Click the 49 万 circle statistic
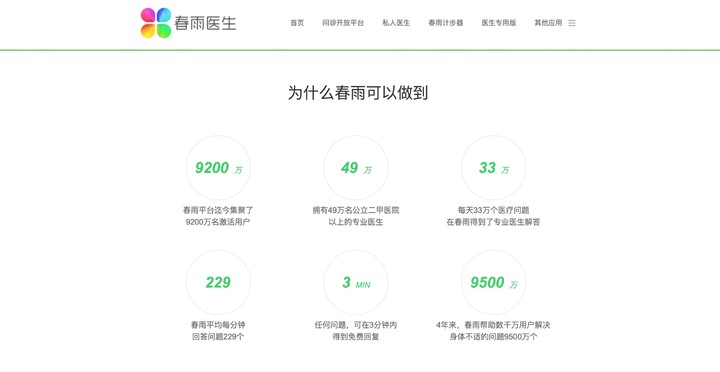This screenshot has width=720, height=372. [356, 168]
